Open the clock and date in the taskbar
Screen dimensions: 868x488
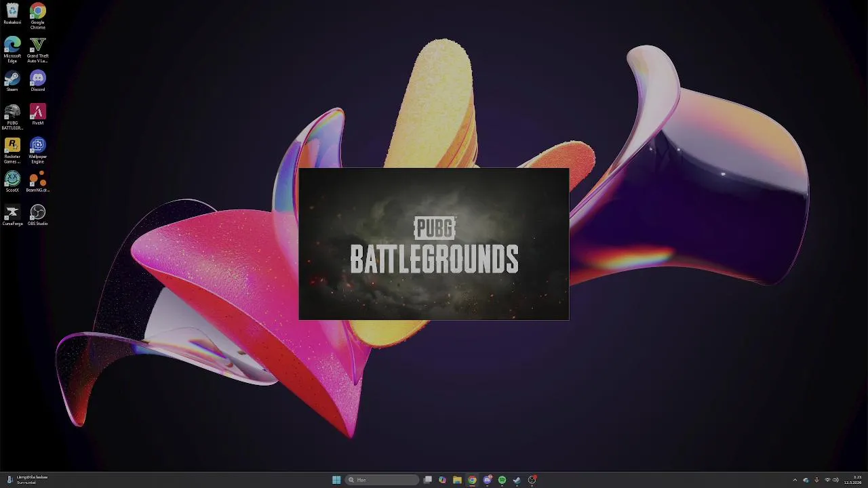coord(853,480)
